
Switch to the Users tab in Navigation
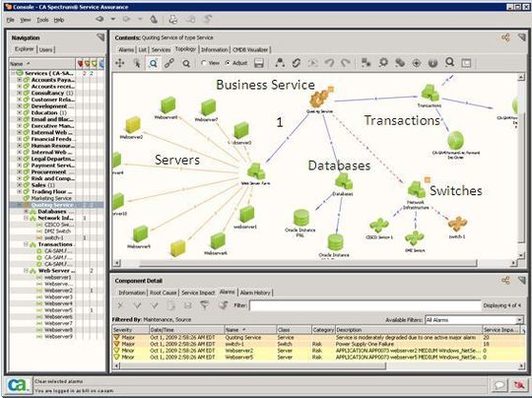45,50
